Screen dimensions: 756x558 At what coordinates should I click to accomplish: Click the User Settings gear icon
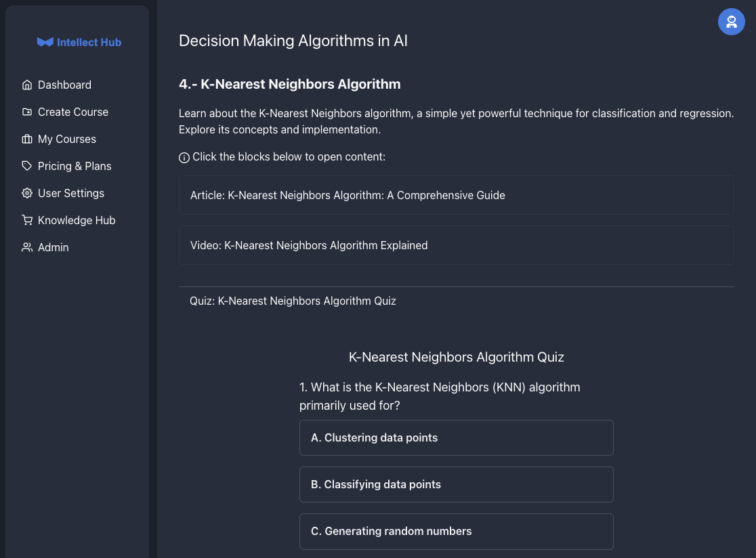tap(27, 193)
